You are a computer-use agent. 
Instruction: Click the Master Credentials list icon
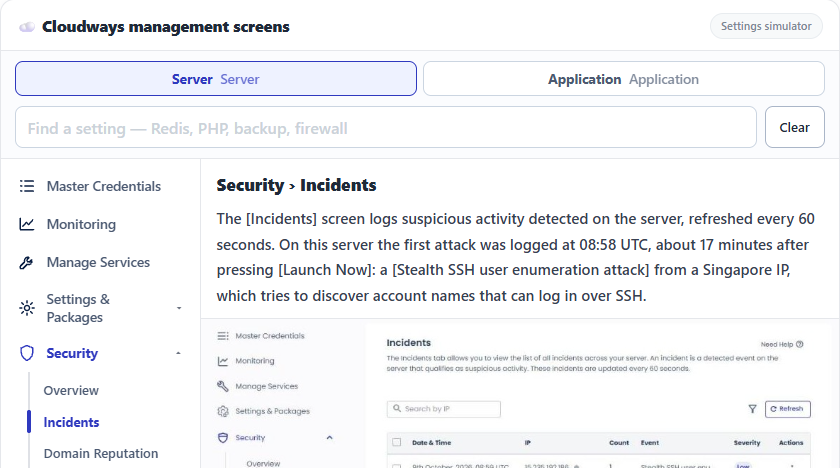[27, 186]
